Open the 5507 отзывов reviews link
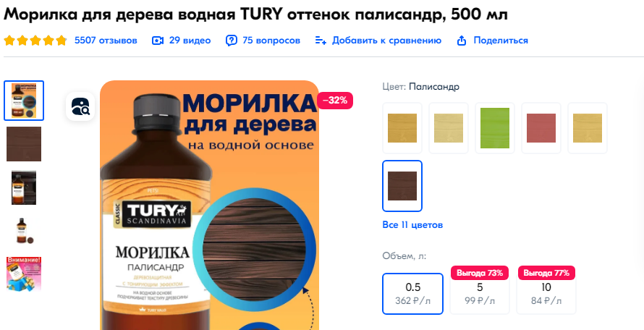The width and height of the screenshot is (644, 330). [x=106, y=41]
